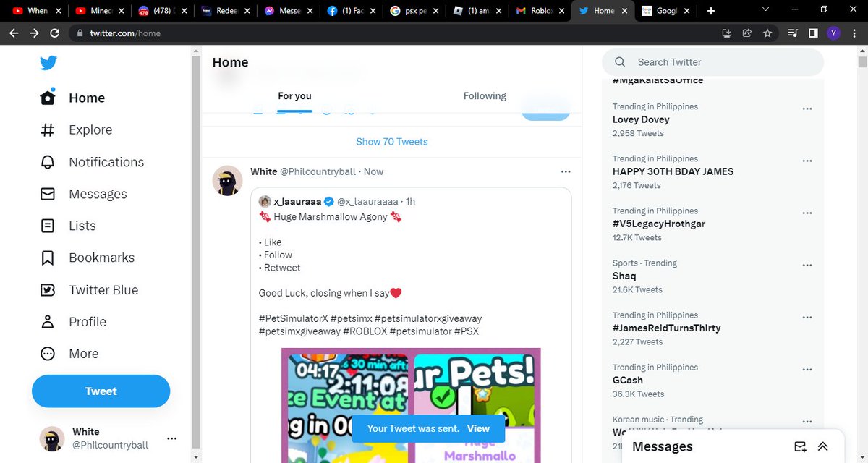Open the Chrome profile Y avatar
The width and height of the screenshot is (868, 463).
(x=833, y=33)
